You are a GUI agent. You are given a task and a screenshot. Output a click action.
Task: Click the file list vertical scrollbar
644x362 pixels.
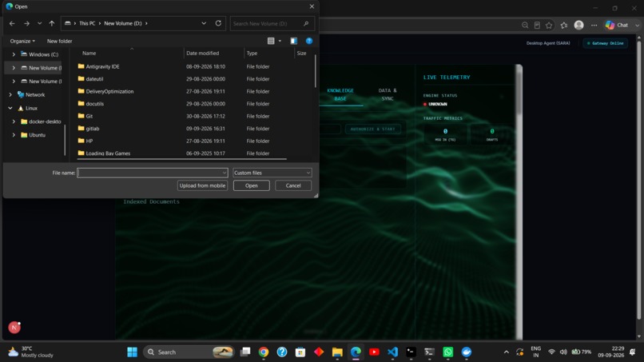click(316, 70)
